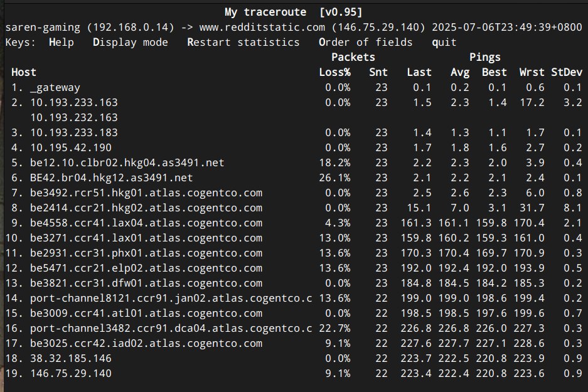This screenshot has height=392, width=588.
Task: Click the Host column header
Action: coord(24,73)
